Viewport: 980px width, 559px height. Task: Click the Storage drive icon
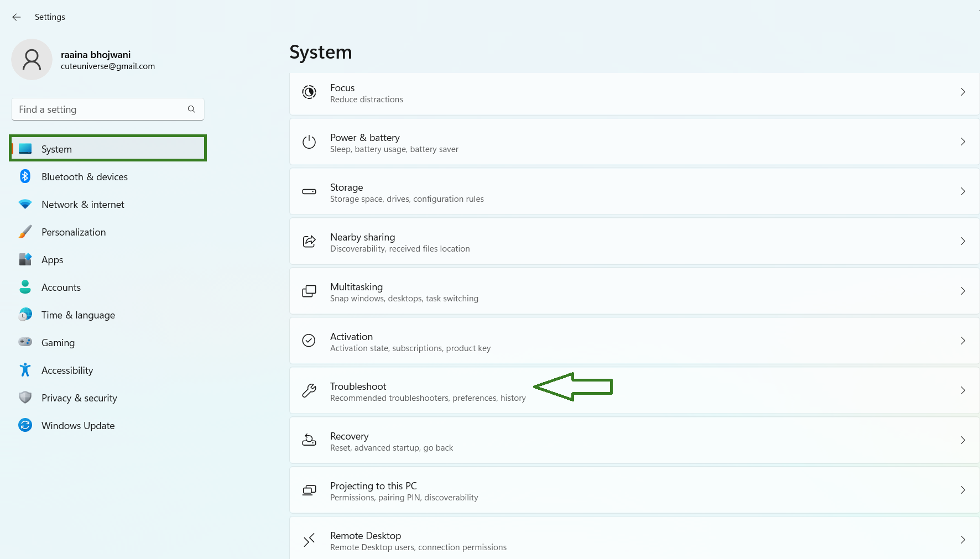[x=309, y=192]
